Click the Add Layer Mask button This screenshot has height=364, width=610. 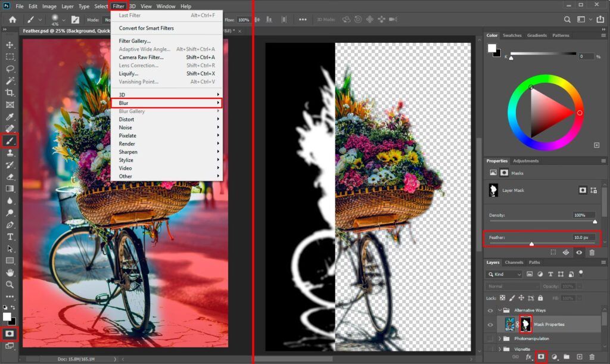tap(541, 356)
